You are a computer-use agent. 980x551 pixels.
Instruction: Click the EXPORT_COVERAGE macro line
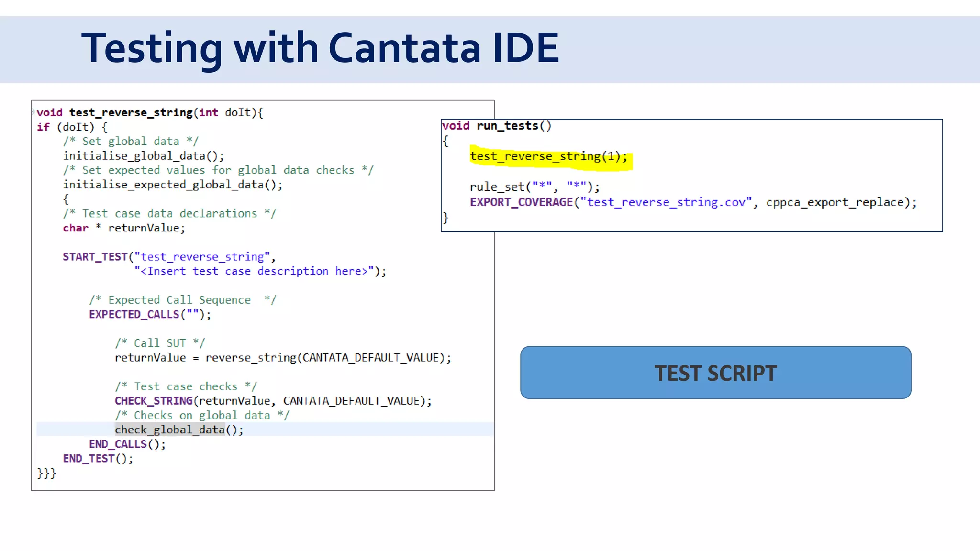coord(693,202)
